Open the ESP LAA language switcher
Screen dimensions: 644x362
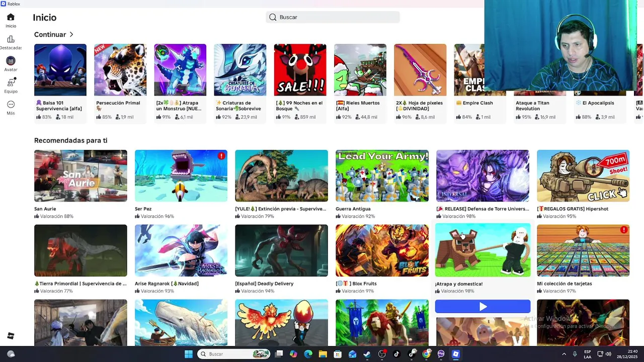pos(587,354)
